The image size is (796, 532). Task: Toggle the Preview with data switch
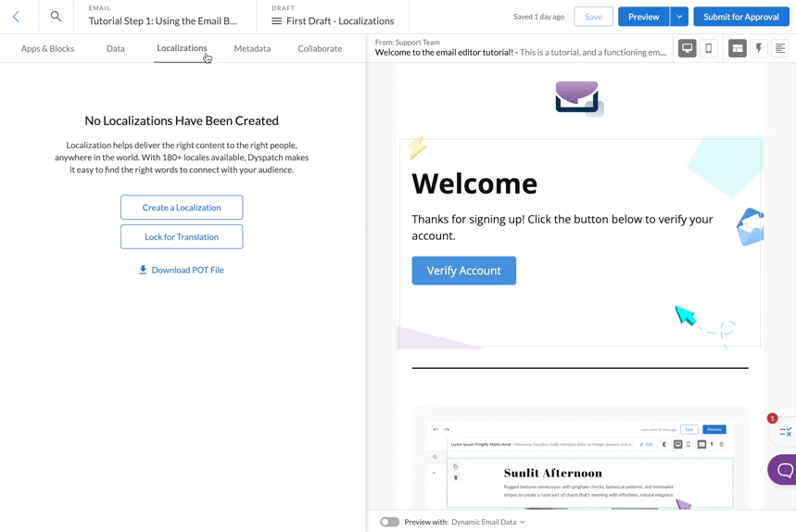(390, 522)
